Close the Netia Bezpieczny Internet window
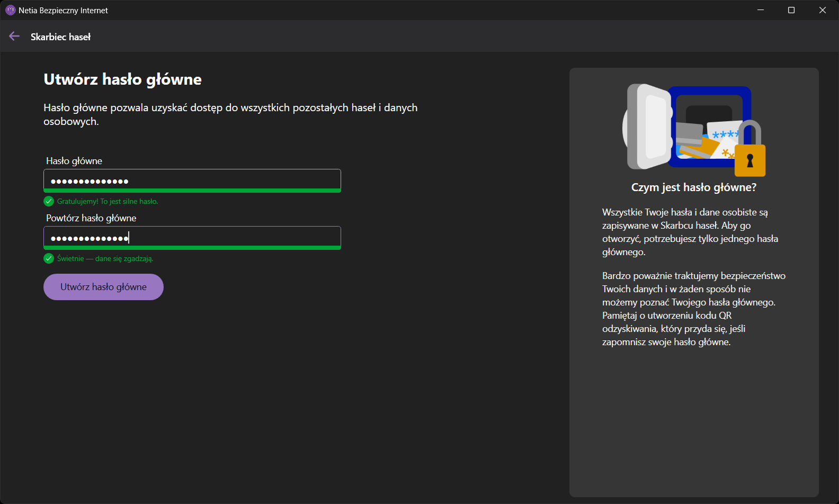 pos(823,10)
